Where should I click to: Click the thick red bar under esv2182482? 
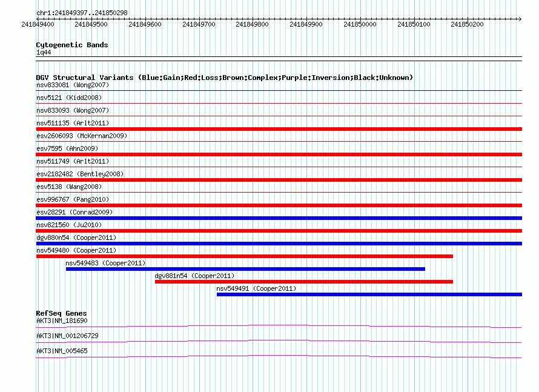click(279, 180)
